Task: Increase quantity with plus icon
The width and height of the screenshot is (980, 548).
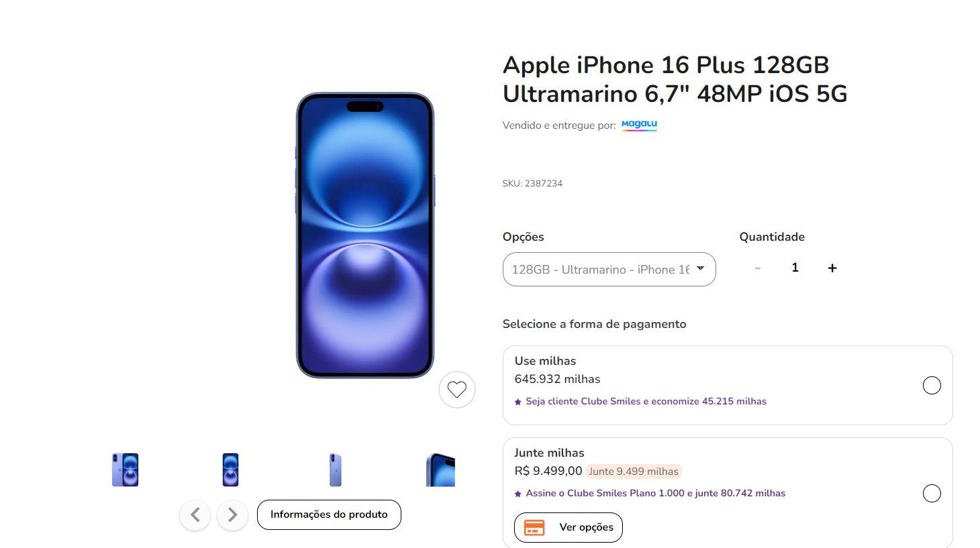Action: pyautogui.click(x=832, y=268)
